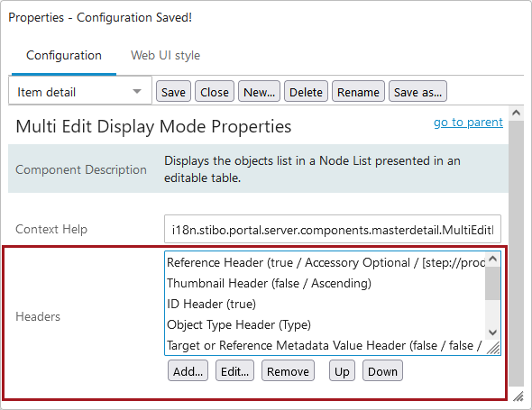Switch to the Web UI style tab
This screenshot has width=532, height=410.
(166, 55)
